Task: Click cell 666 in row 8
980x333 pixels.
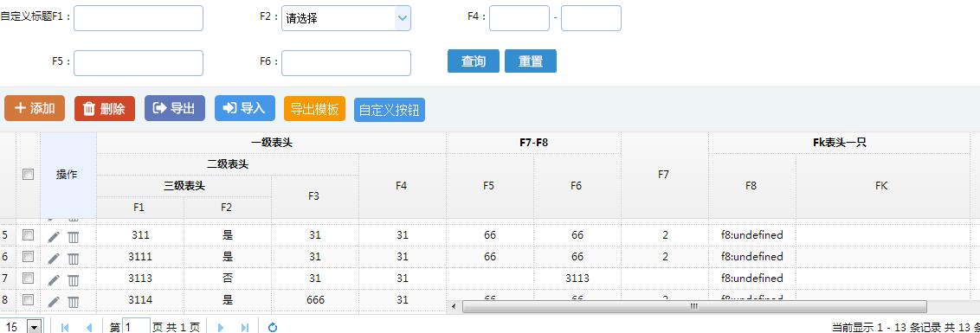Action: tap(316, 300)
